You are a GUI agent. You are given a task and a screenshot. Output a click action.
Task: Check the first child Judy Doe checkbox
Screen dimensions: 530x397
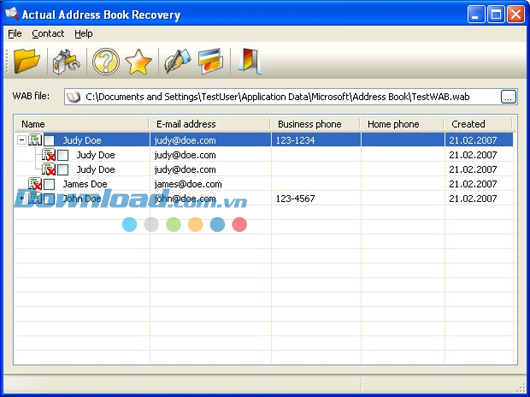(63, 155)
